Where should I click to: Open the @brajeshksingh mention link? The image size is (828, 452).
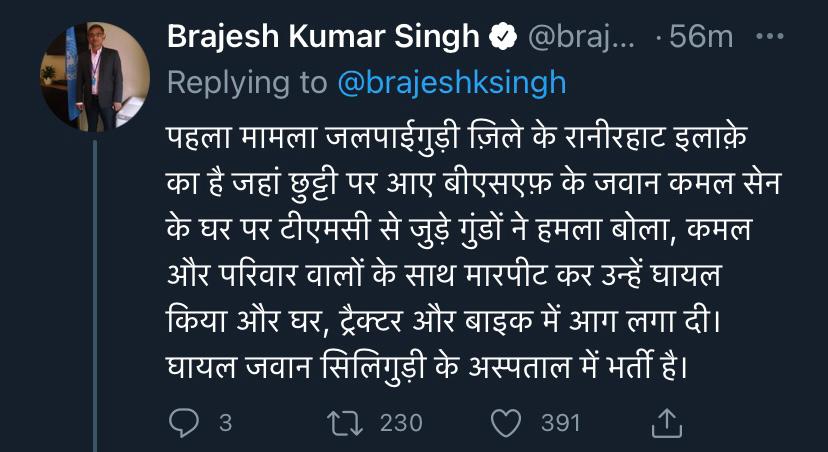452,82
